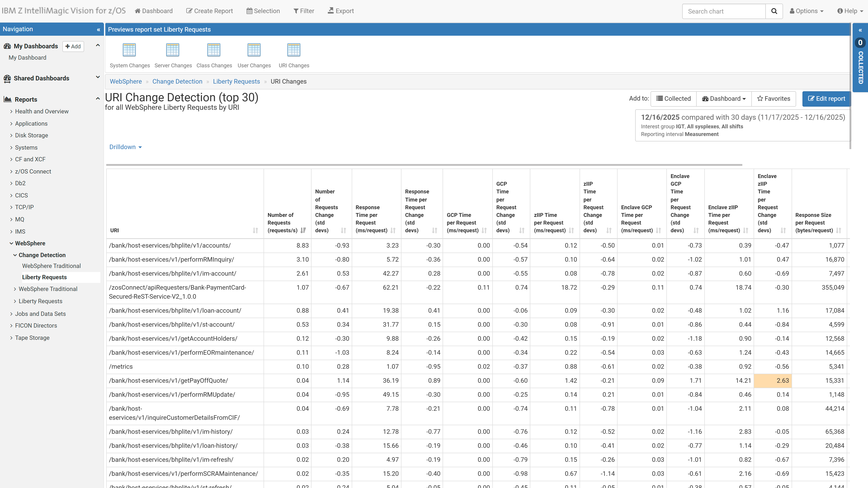This screenshot has height=488, width=868.
Task: Collapse the Navigation panel with double chevron
Action: pyautogui.click(x=98, y=30)
